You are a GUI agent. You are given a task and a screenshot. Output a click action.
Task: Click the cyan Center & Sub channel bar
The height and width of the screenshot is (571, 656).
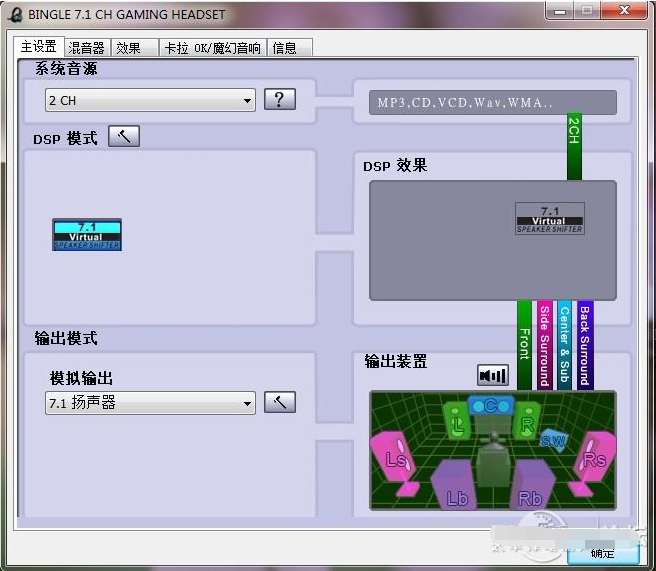click(564, 345)
